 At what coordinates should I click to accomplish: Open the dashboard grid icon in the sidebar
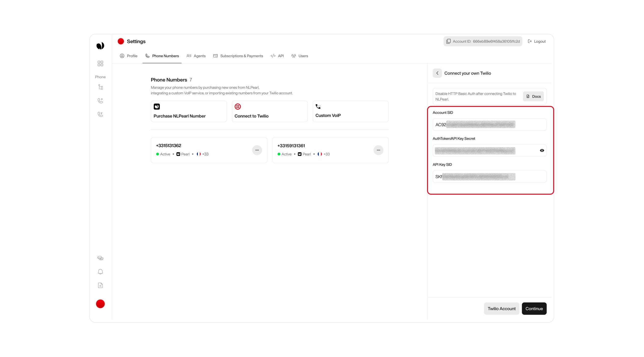(x=100, y=64)
